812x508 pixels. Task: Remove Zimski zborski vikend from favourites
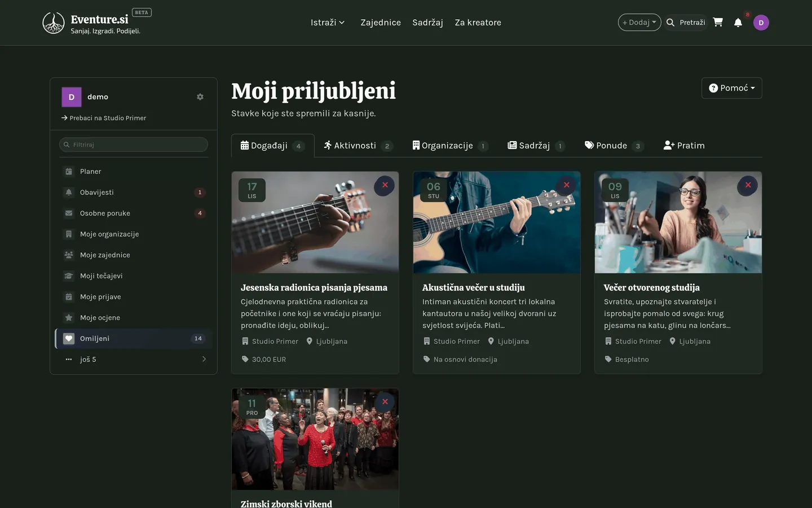pyautogui.click(x=385, y=402)
